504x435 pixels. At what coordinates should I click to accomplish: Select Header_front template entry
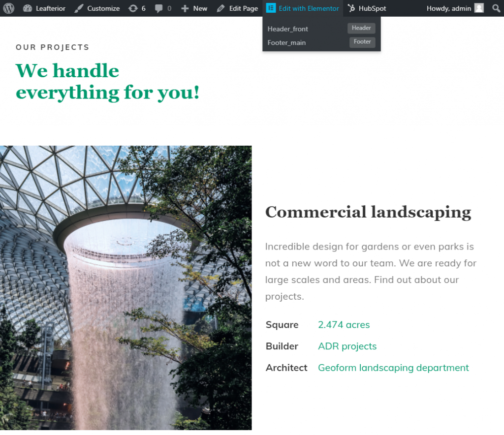[x=288, y=29]
